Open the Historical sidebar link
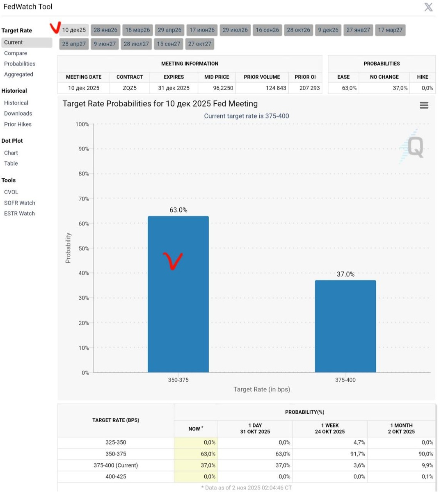Screen dimensions: 448x492 [x=16, y=103]
